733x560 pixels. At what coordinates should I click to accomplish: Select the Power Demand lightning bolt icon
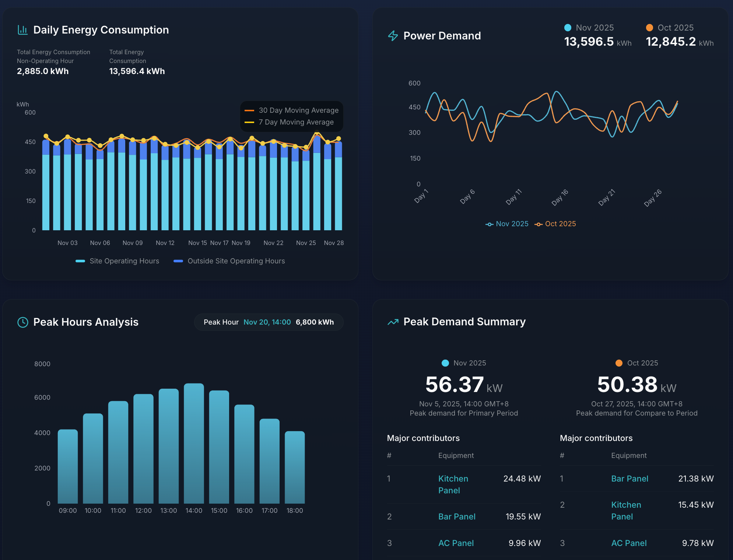point(393,36)
